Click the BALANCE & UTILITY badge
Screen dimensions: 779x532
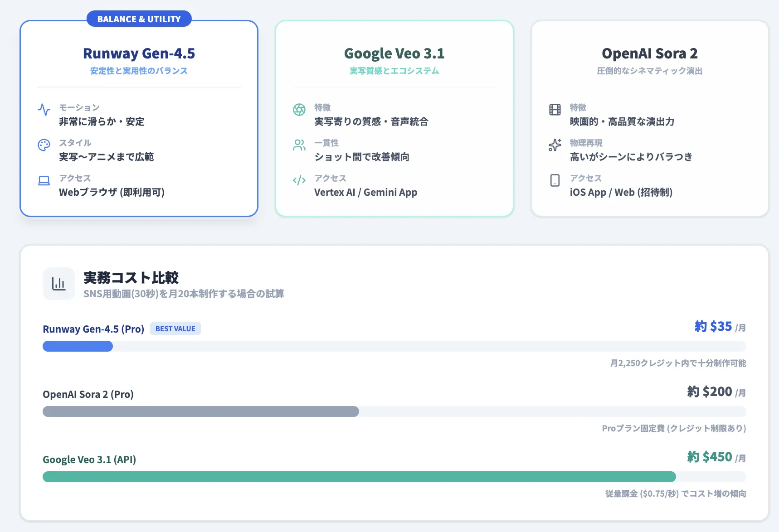pos(139,19)
